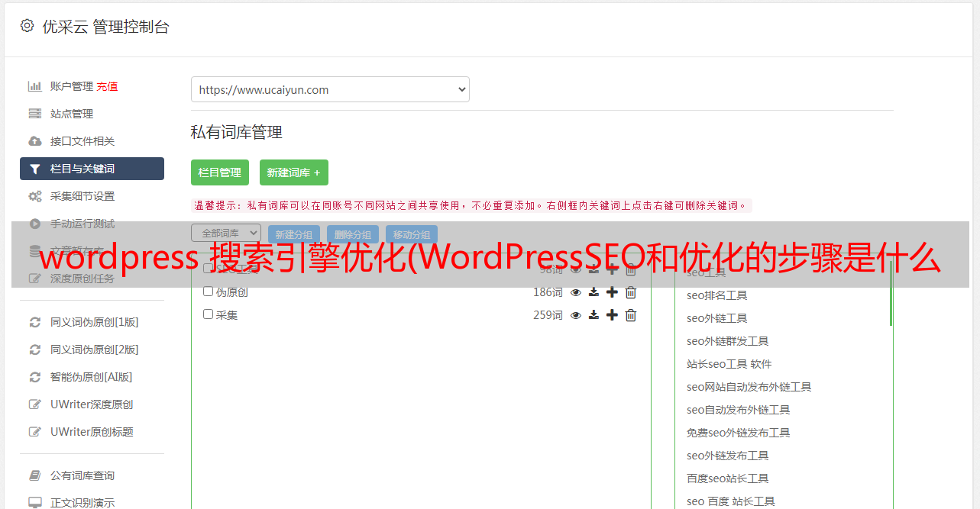980x509 pixels.
Task: Open 接口文件相关 sidebar item
Action: [82, 141]
